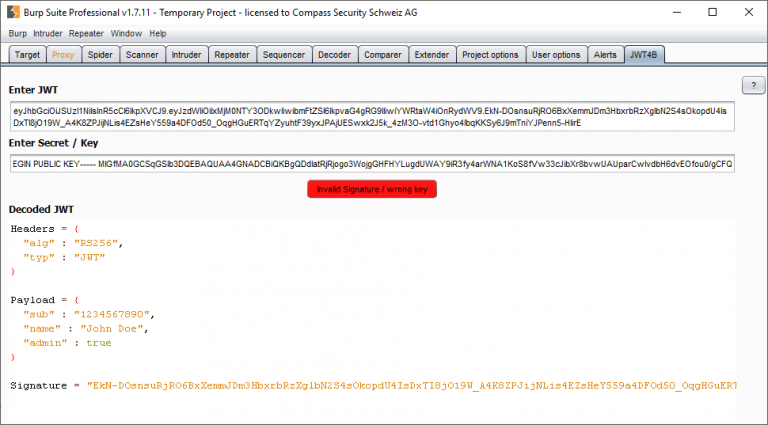
Task: Select the JWT4B tab
Action: coord(644,55)
